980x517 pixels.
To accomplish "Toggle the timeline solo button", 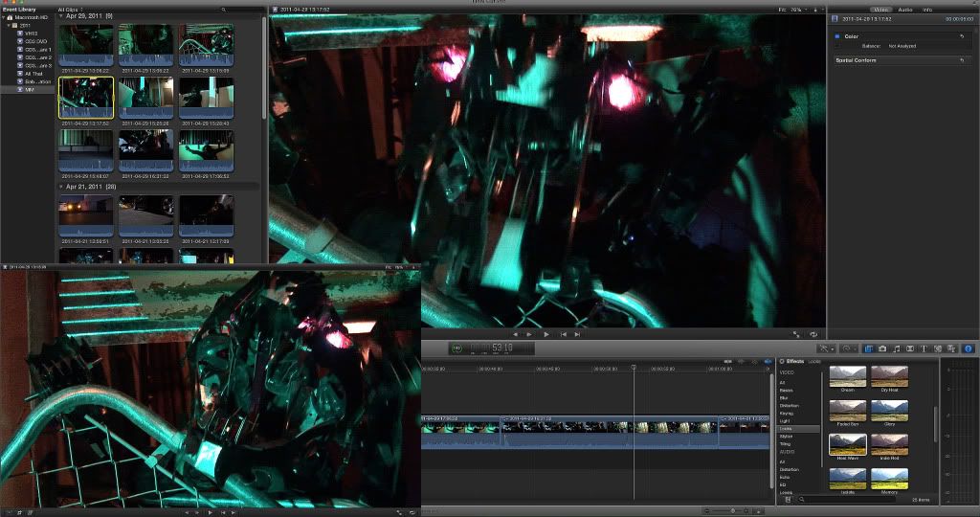I will pos(754,361).
